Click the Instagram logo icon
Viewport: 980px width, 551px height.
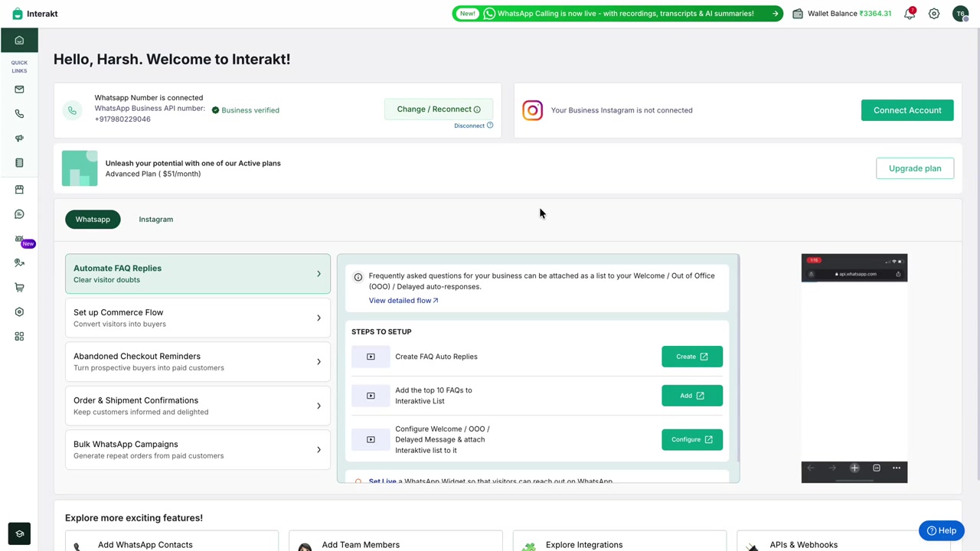coord(532,110)
